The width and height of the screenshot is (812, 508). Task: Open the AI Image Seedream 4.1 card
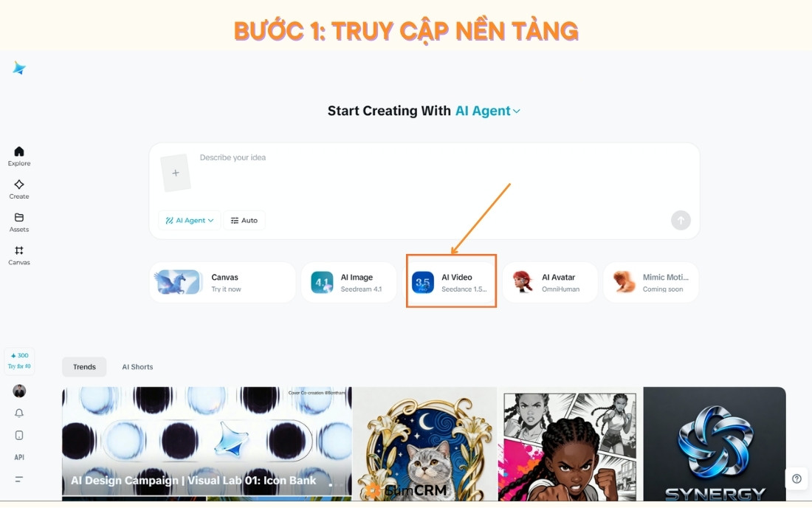(x=348, y=282)
